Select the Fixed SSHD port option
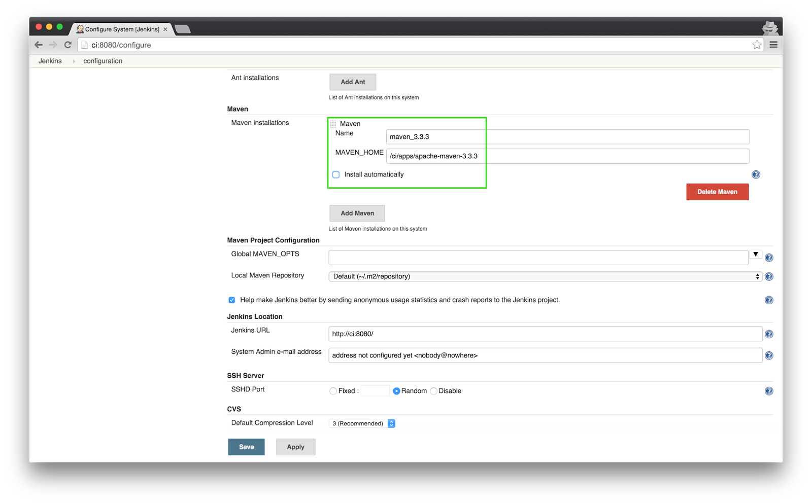Screen dimensions: 812x504 pos(333,391)
